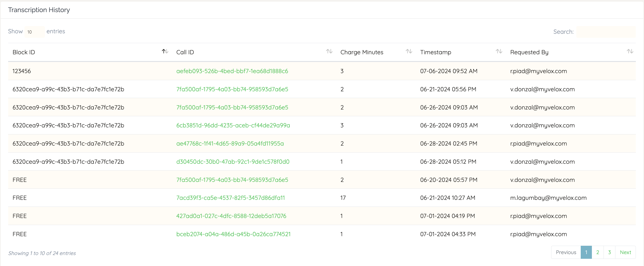The image size is (644, 266).
Task: Open call link d30450dc-30b0-47ab-92c1-9de1c578f0d0
Action: [x=233, y=162]
